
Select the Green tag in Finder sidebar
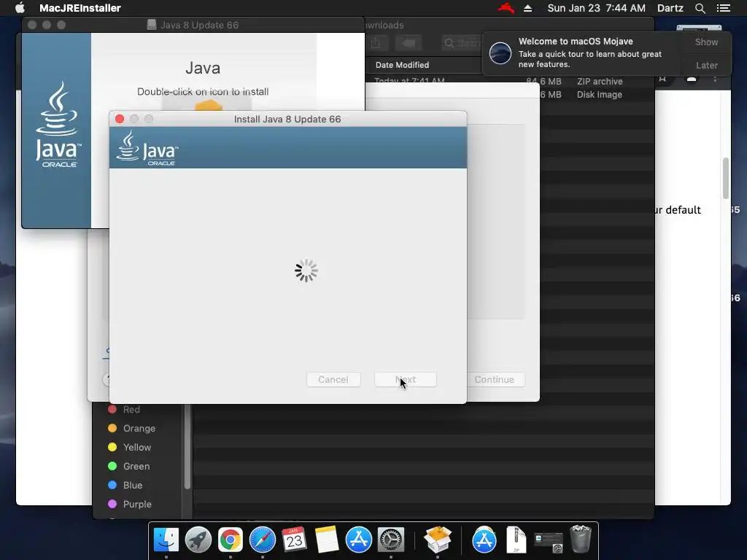[x=129, y=466]
